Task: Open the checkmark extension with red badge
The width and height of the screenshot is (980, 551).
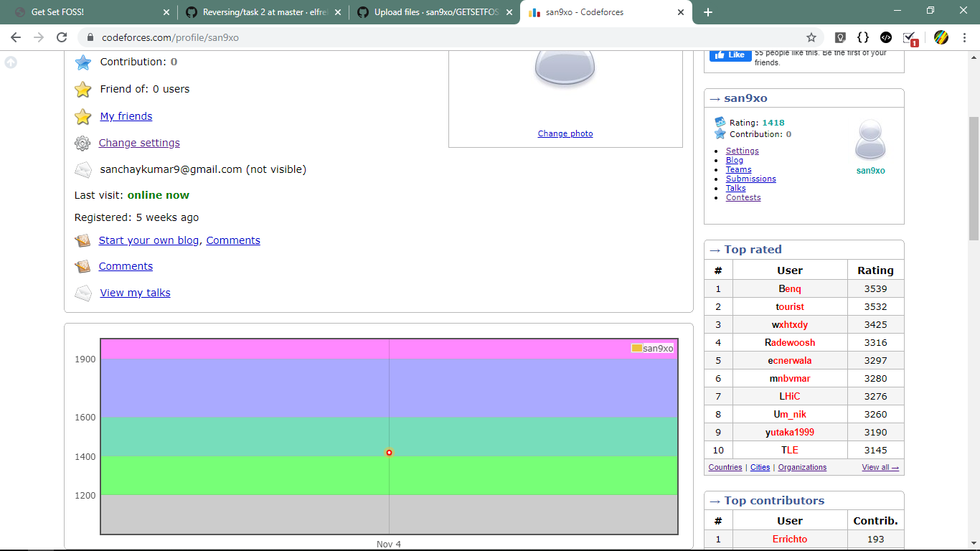Action: [x=910, y=38]
